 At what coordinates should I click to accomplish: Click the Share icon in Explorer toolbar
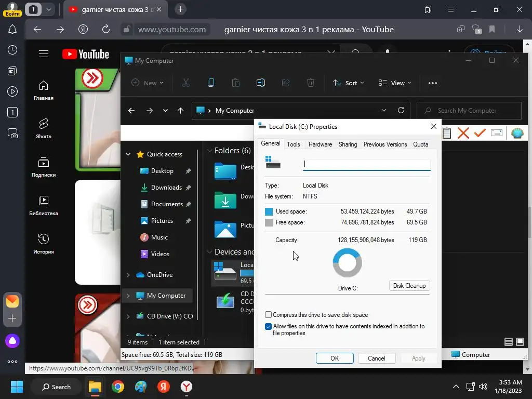[286, 83]
